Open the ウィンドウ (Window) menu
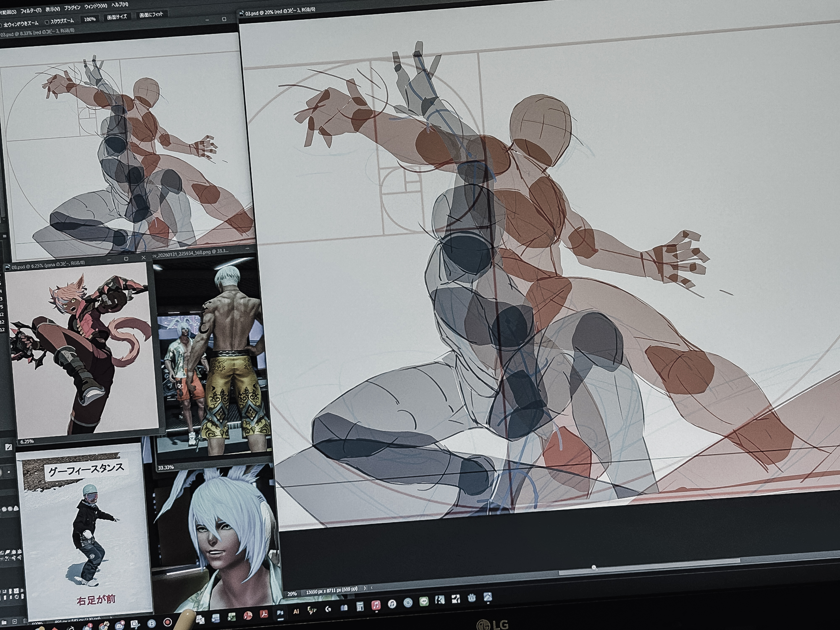Screen dimensions: 840x630 tap(95, 6)
